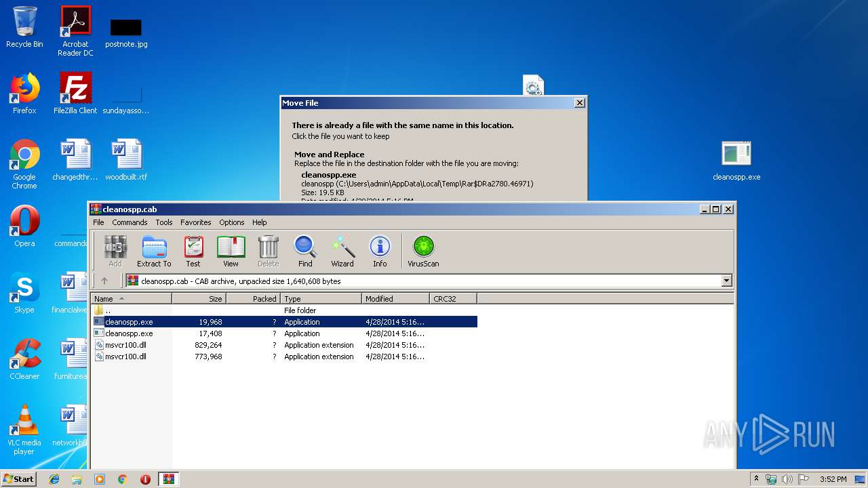Image resolution: width=868 pixels, height=488 pixels.
Task: Open Internet Explorer from the taskbar
Action: pyautogui.click(x=54, y=479)
